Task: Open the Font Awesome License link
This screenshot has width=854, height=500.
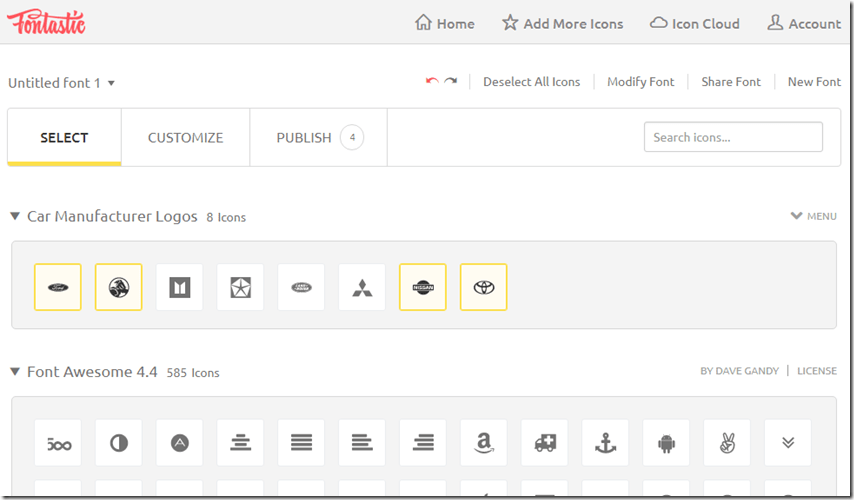Action: click(x=816, y=371)
